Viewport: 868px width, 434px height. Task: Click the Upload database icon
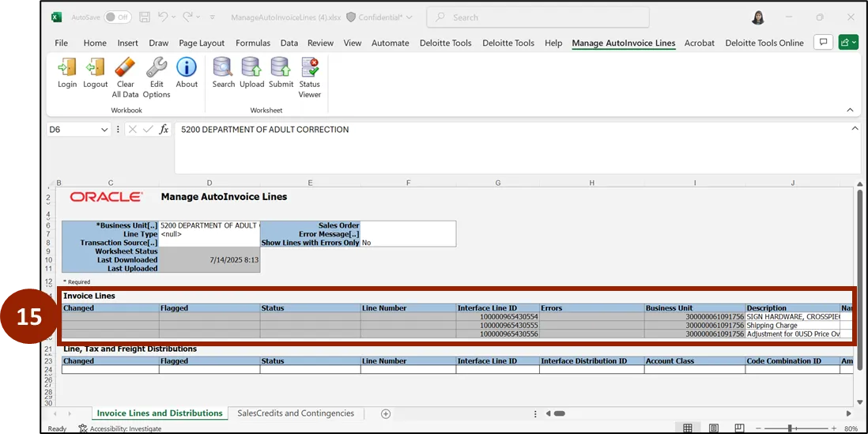[x=251, y=74]
